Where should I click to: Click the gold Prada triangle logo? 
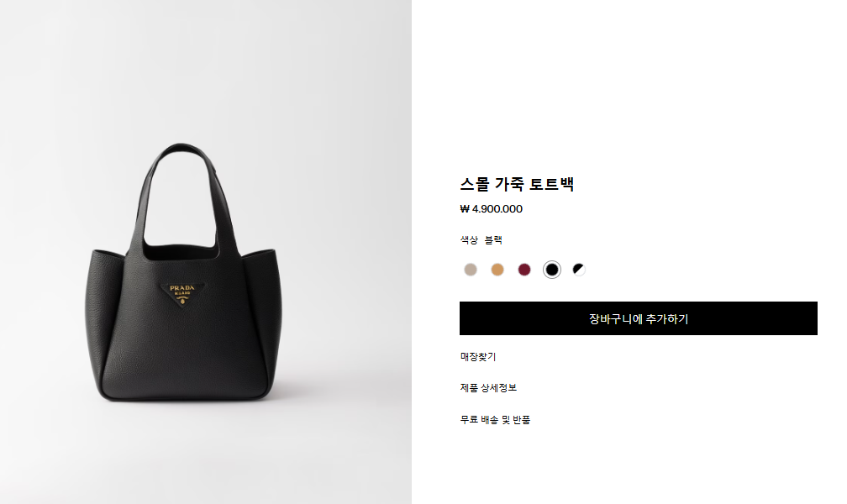tap(182, 294)
